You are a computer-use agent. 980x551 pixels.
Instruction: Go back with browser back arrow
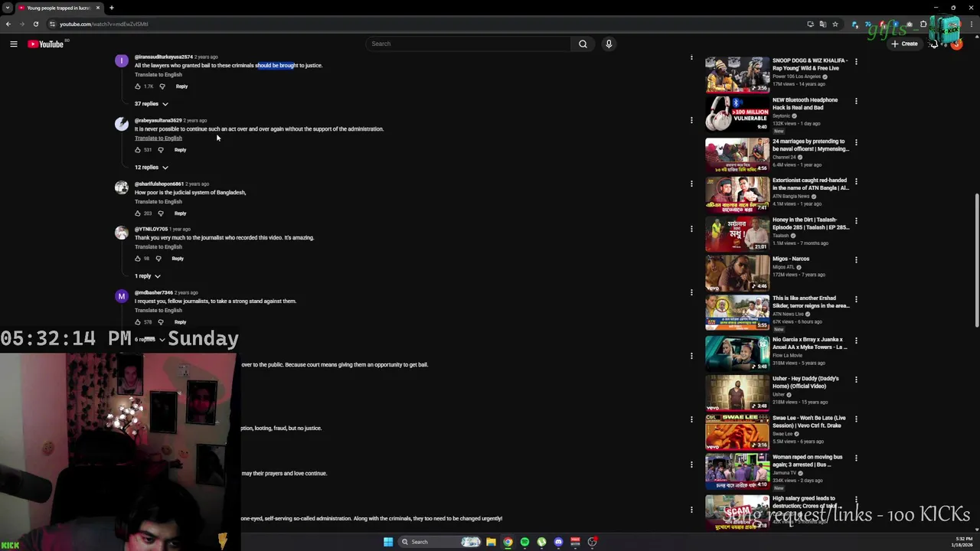[8, 24]
